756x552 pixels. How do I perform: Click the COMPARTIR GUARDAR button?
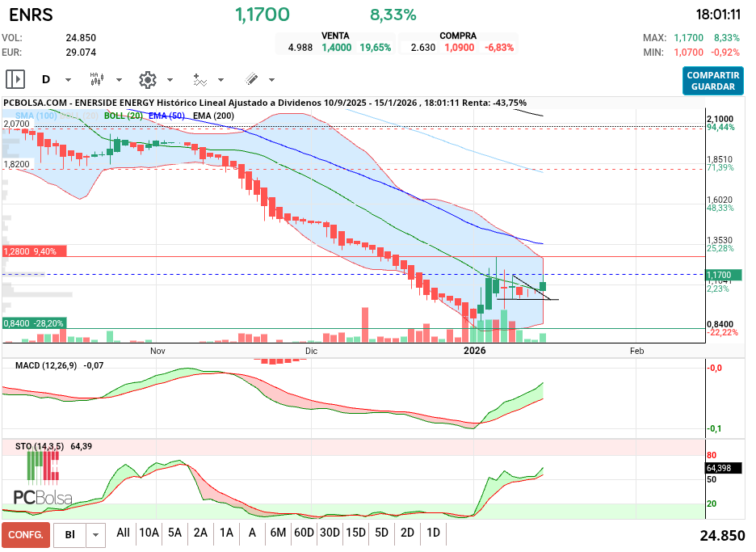tap(713, 81)
